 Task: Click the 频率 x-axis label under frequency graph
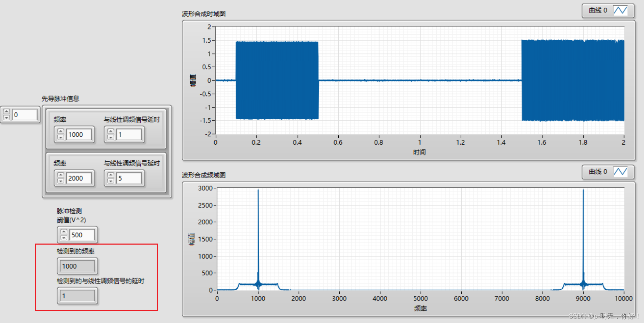[x=420, y=308]
